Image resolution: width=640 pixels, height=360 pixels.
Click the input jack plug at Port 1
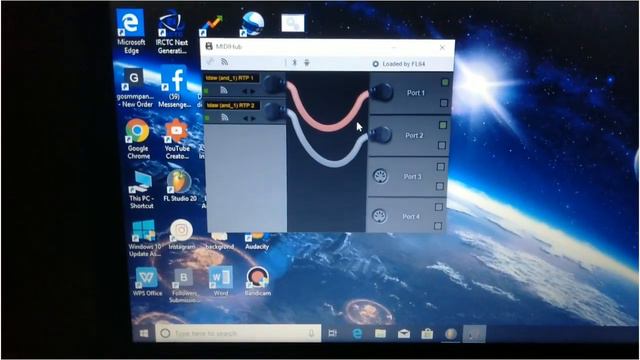[380, 92]
